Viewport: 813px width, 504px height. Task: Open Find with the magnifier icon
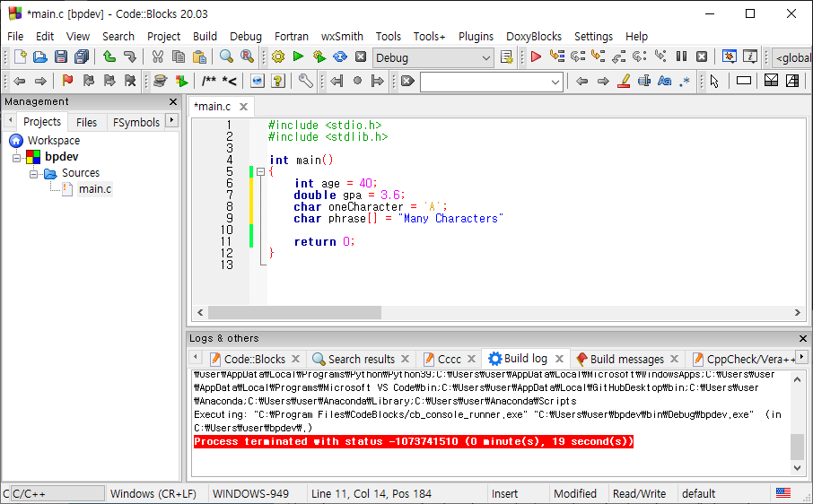[x=226, y=57]
